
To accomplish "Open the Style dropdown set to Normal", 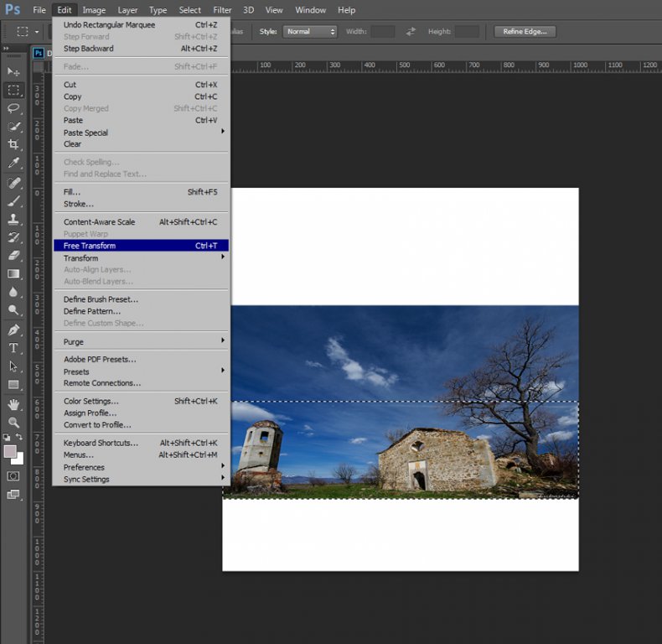I will click(x=309, y=32).
